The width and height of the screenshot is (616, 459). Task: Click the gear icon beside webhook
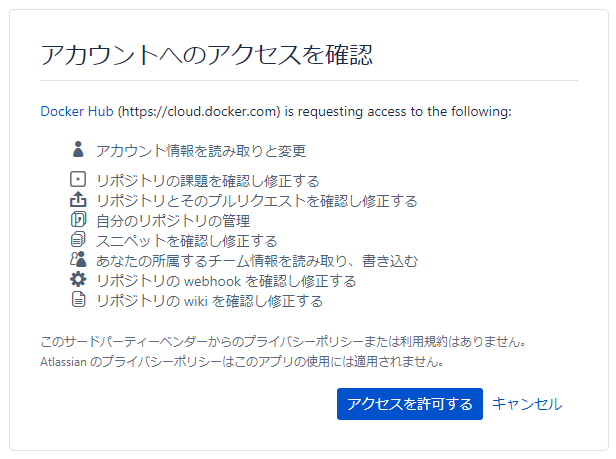(78, 279)
